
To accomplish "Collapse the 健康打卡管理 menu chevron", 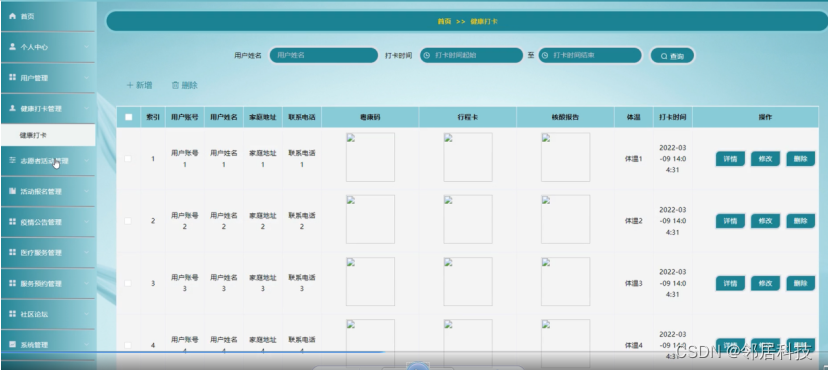I will click(86, 108).
